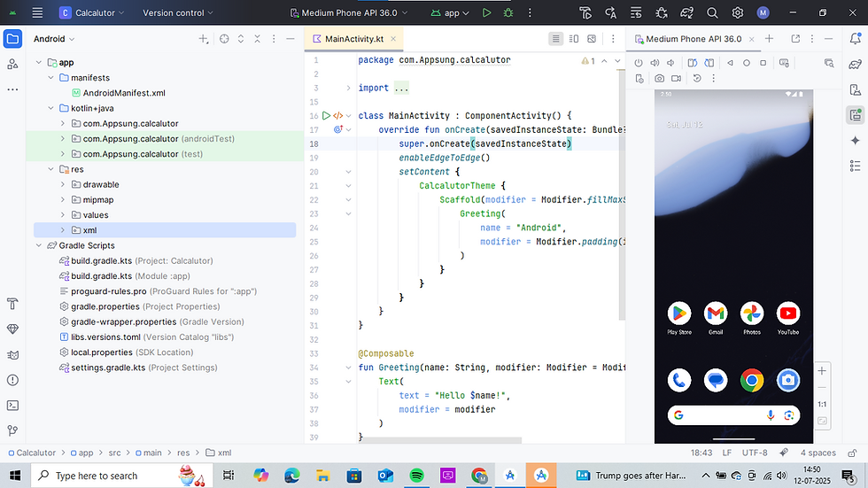Viewport: 868px width, 488px height.
Task: Select Medium Phone API 36.0 emulator tab
Action: (x=693, y=39)
